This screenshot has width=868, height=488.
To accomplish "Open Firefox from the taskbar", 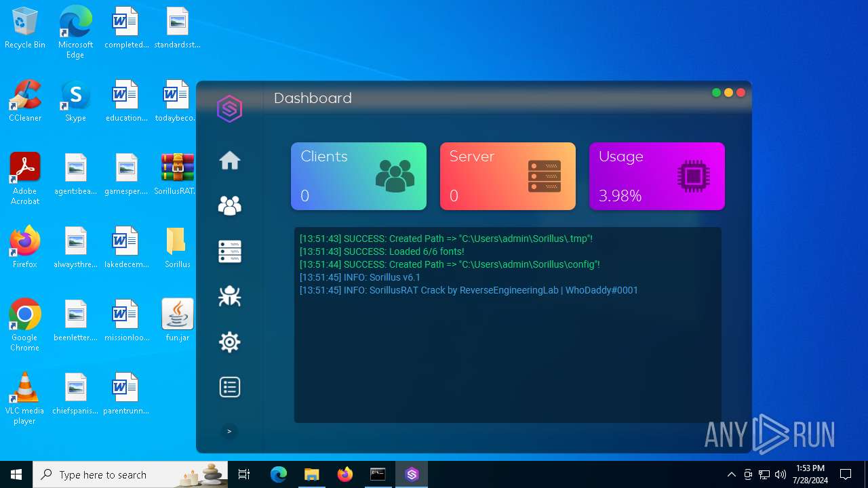I will 345,474.
